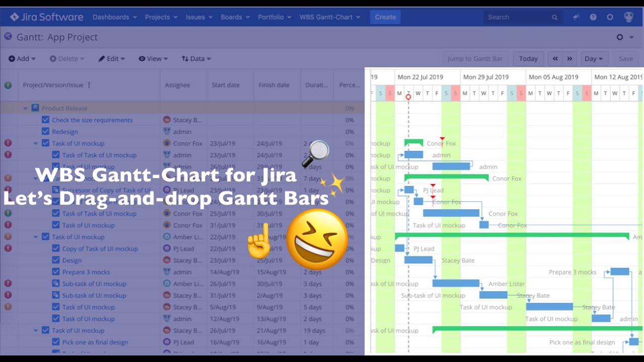Click the Product Release version icon
Screen dimensions: 644x362
coord(35,108)
